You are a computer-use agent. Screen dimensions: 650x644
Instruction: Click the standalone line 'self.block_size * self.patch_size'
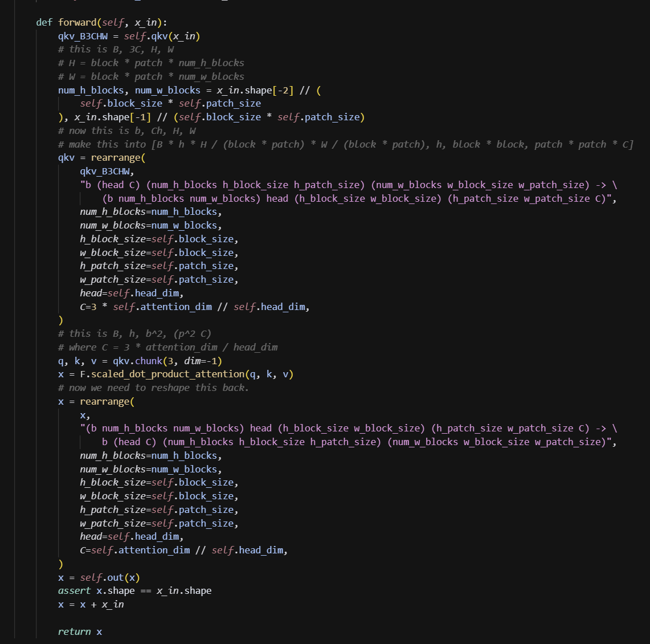point(170,103)
